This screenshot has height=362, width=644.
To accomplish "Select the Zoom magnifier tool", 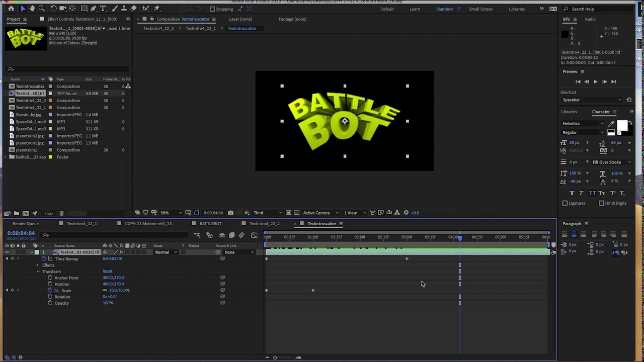I will click(x=42, y=9).
